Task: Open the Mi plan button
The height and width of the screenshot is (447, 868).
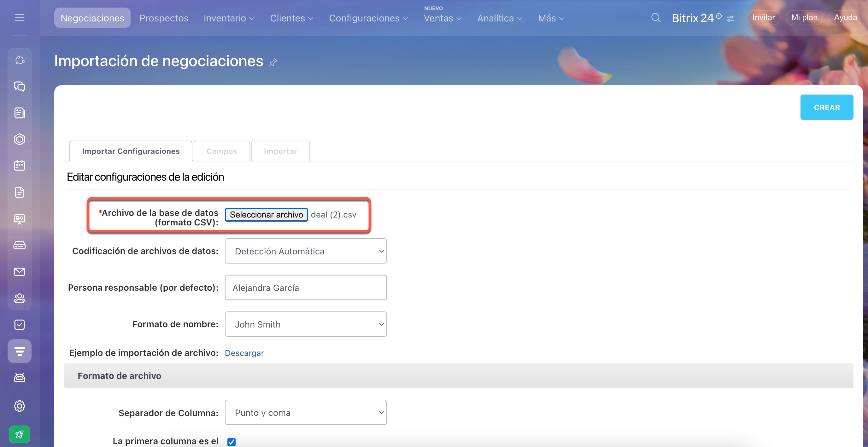Action: 804,18
